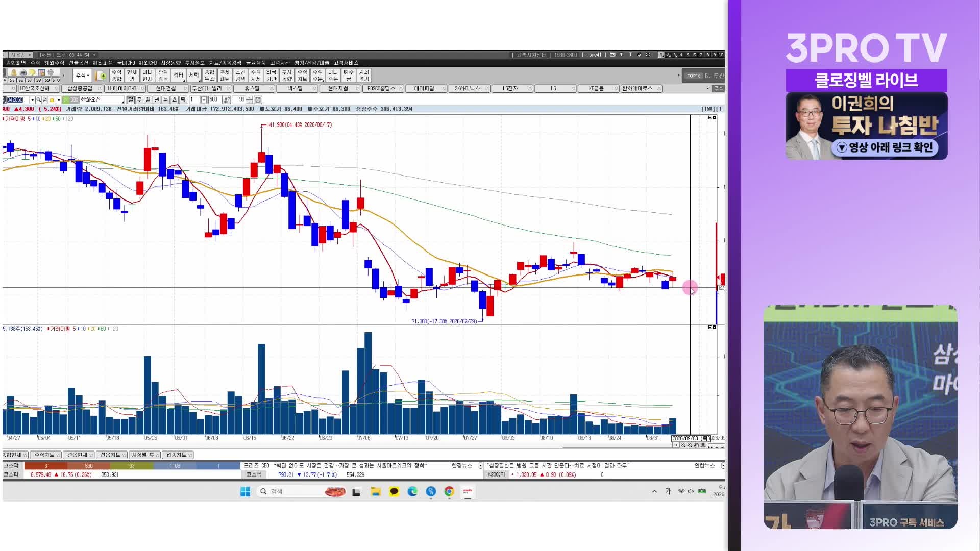Open the Windows Start menu
The height and width of the screenshot is (551, 980).
(245, 491)
